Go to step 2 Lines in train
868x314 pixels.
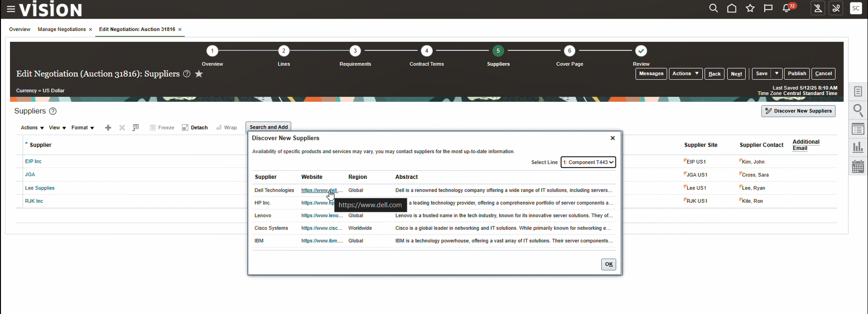(283, 51)
